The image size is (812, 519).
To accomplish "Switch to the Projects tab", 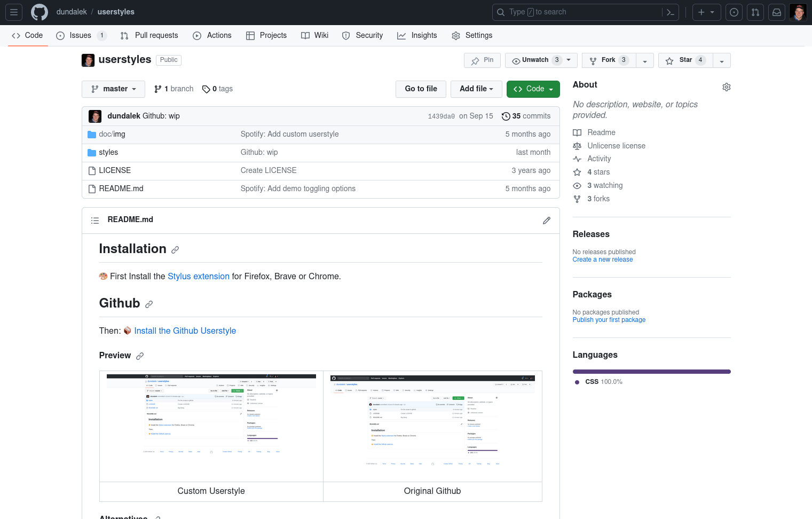I will tap(266, 35).
